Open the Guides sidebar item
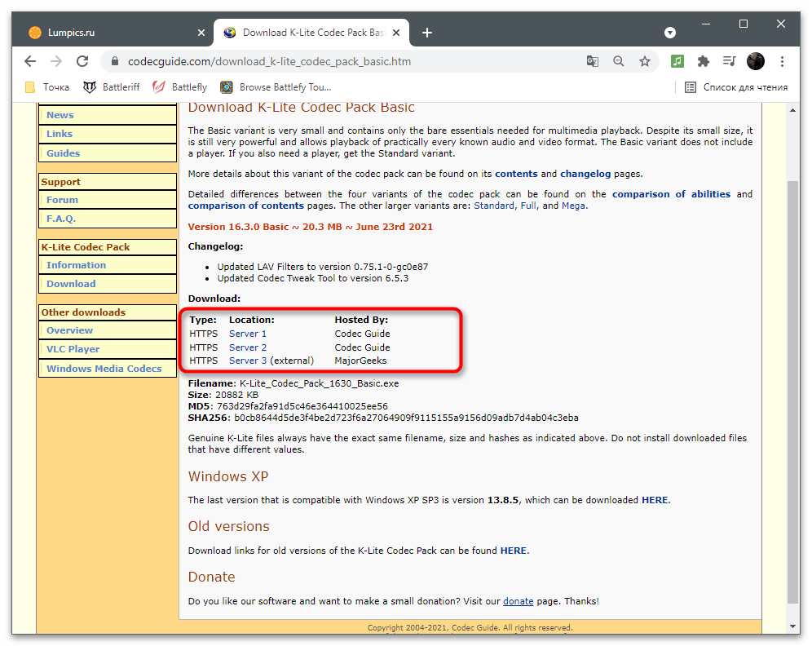 coord(107,153)
